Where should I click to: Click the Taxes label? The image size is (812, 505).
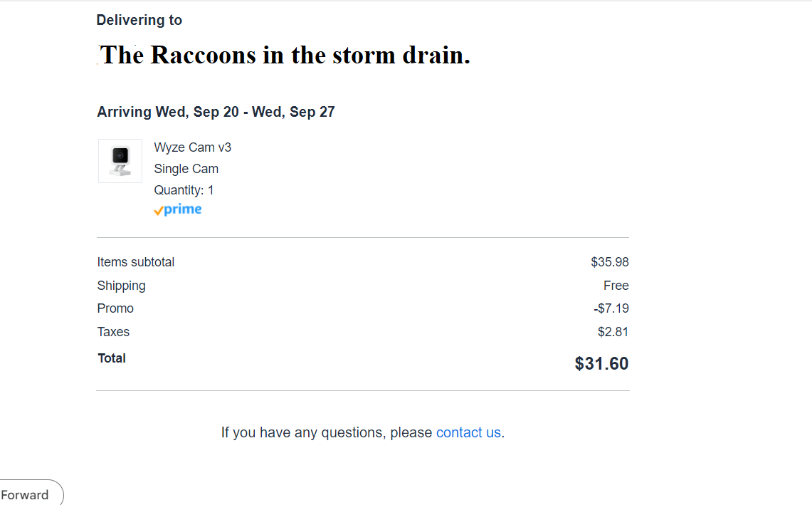tap(113, 332)
